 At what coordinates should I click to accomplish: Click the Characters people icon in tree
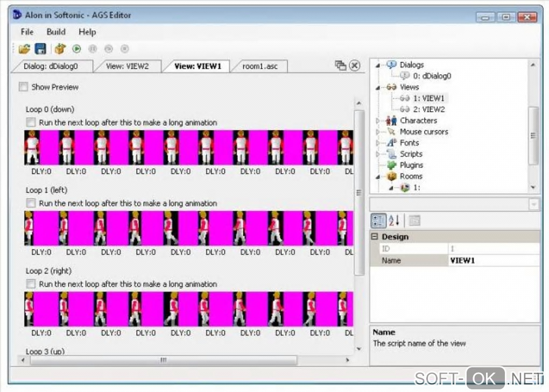[391, 120]
